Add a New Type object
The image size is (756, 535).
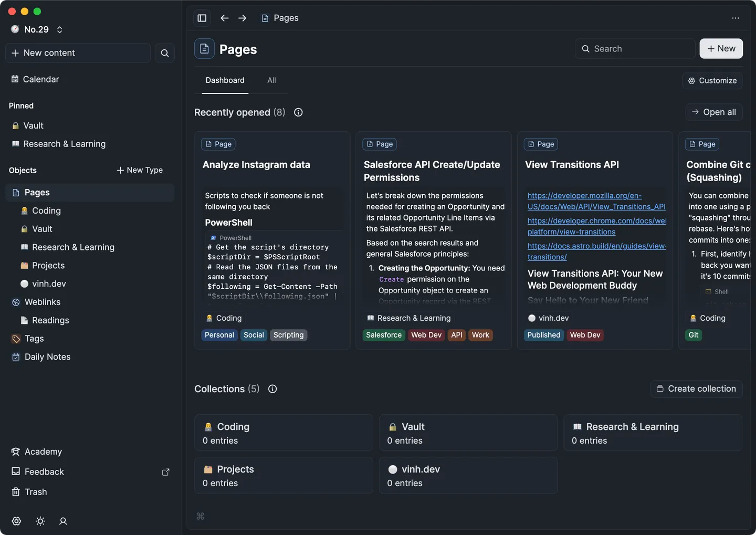(140, 170)
